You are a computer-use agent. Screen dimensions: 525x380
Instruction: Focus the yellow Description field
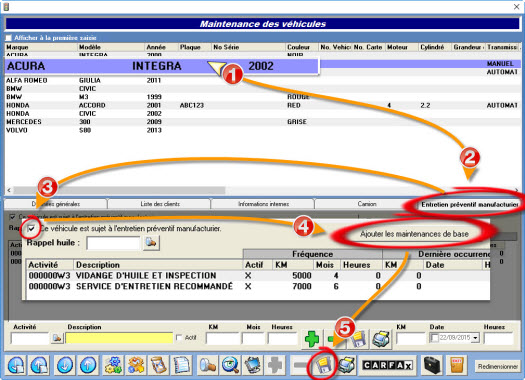pos(119,338)
